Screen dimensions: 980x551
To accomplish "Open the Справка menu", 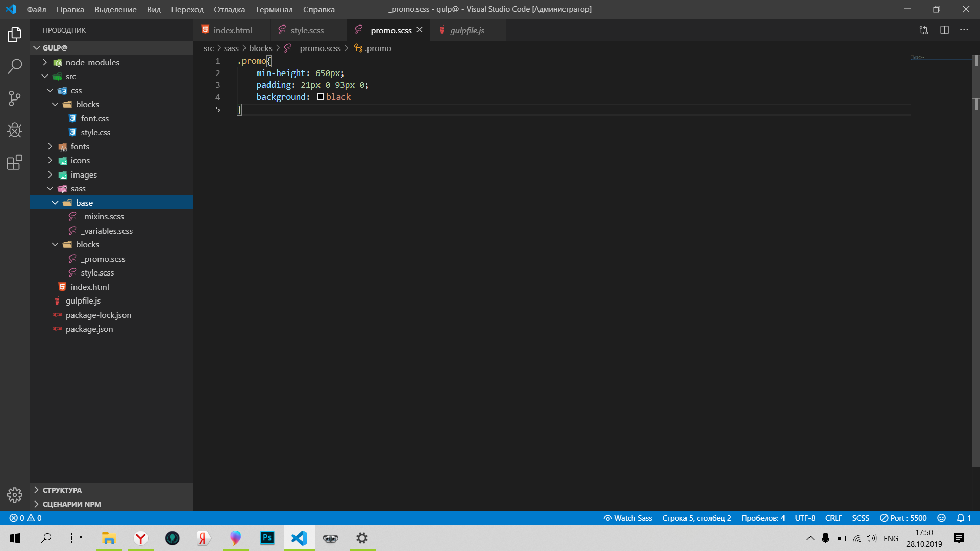I will (x=319, y=9).
